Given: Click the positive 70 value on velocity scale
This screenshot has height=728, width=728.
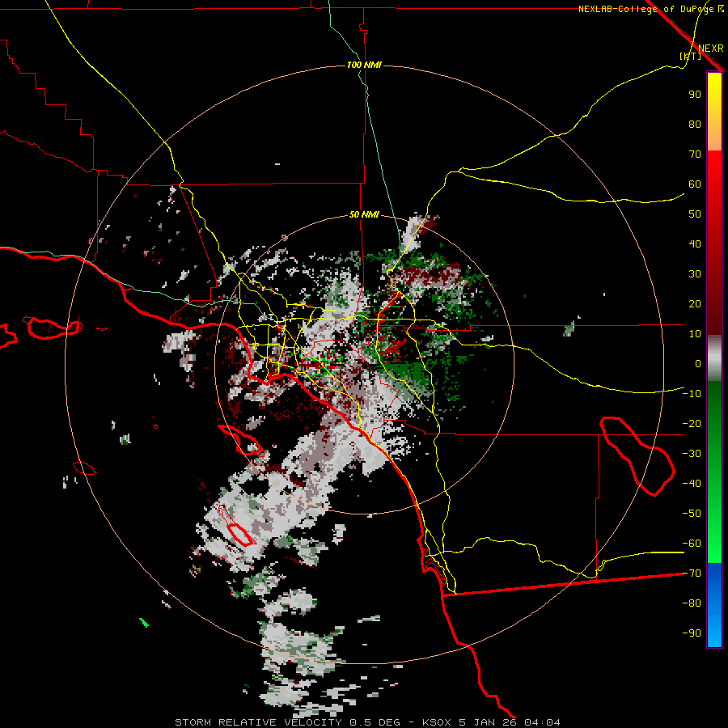Looking at the screenshot, I should point(695,154).
